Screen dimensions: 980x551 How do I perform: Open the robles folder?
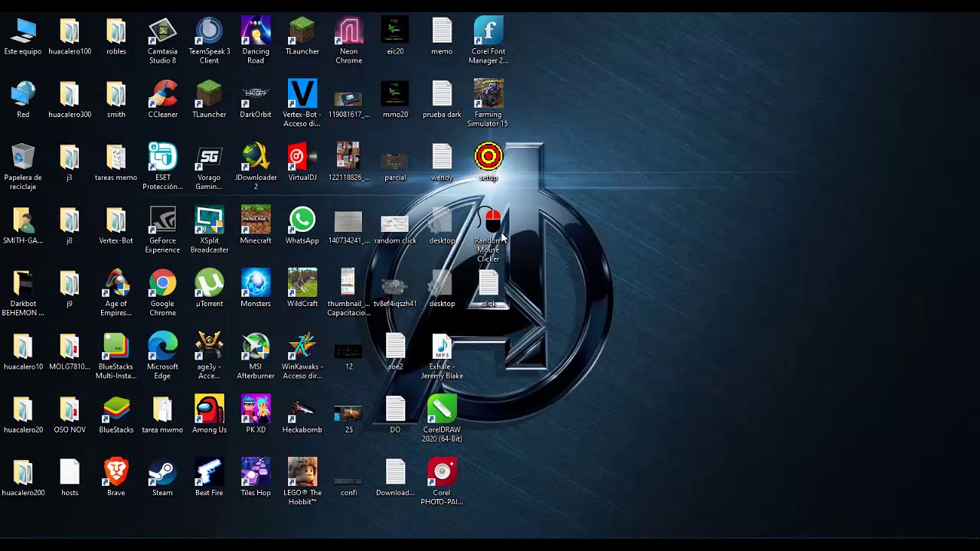[116, 37]
